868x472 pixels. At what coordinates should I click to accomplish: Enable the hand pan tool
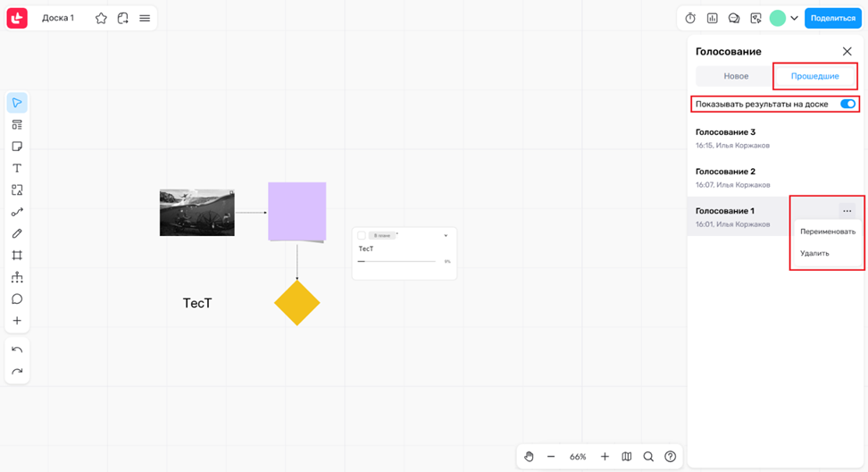tap(529, 457)
